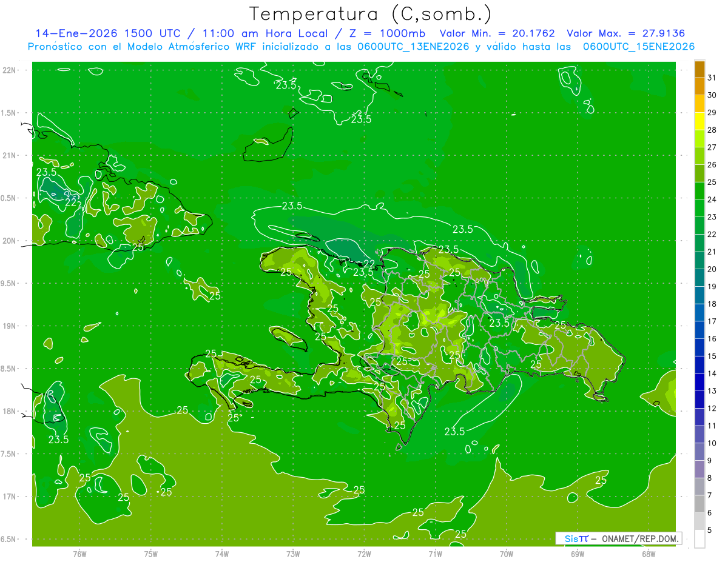Click the '74W' longitude axis label
Viewport: 728px width, 562px height.
(x=221, y=554)
